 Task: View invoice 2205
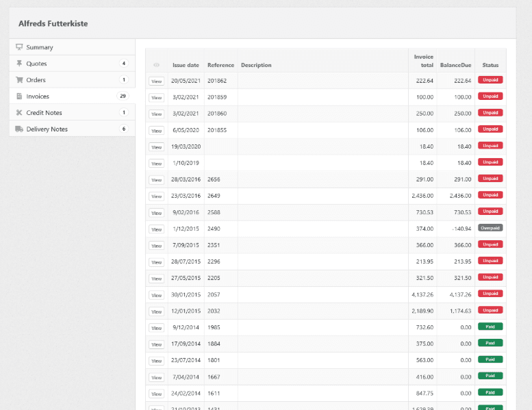[x=156, y=279]
